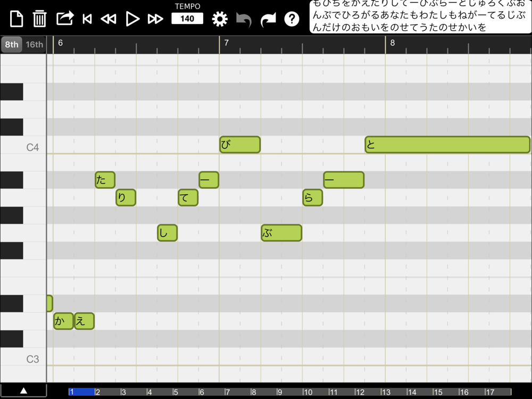
Task: Select the note labeled て
Action: (188, 197)
